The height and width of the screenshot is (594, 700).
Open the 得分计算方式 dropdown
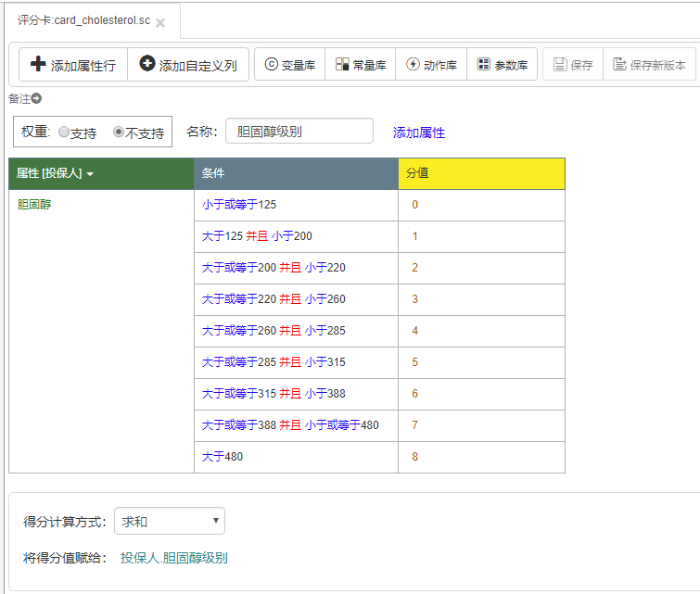pyautogui.click(x=169, y=521)
